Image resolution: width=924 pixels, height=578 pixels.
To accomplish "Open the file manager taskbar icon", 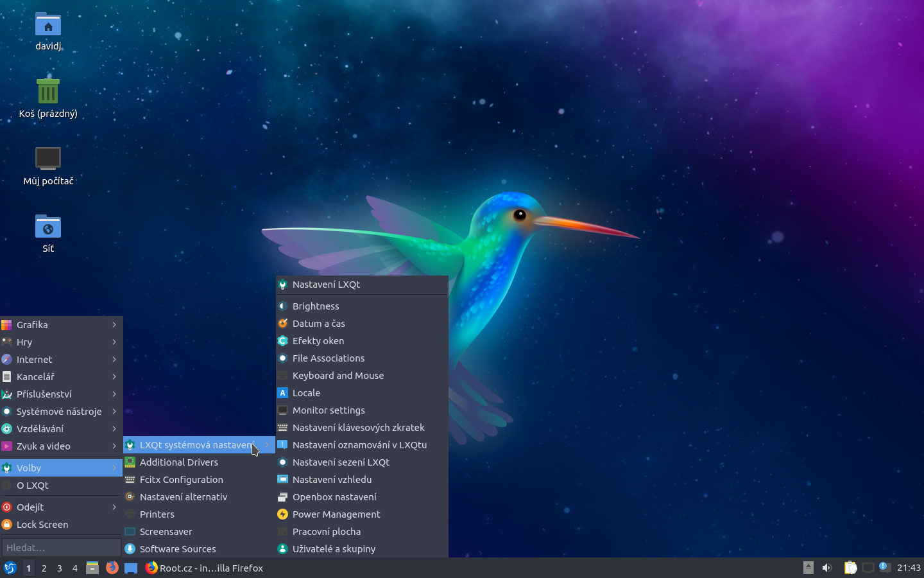I will tap(92, 568).
